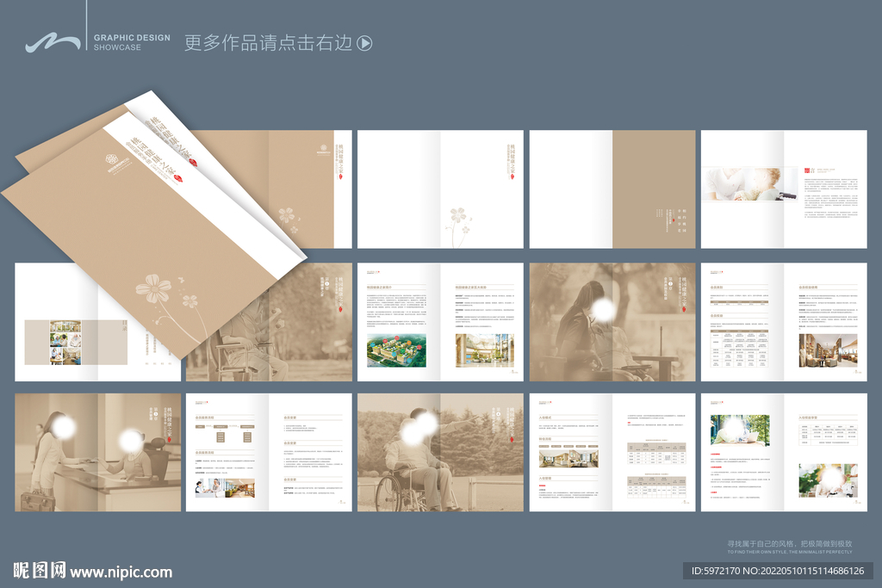Click the row of room photos on tables spread
The height and width of the screenshot is (588, 882).
(568, 458)
